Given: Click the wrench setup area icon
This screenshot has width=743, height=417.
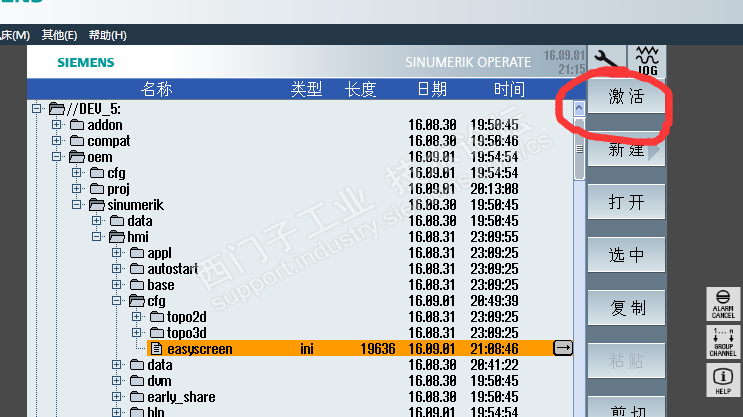Looking at the screenshot, I should point(606,61).
